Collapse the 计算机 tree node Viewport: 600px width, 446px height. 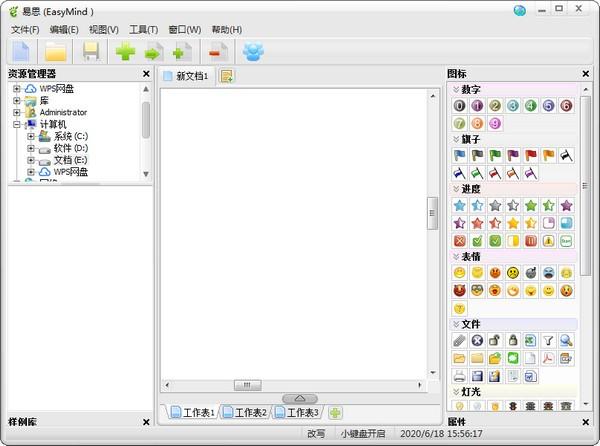pyautogui.click(x=17, y=125)
